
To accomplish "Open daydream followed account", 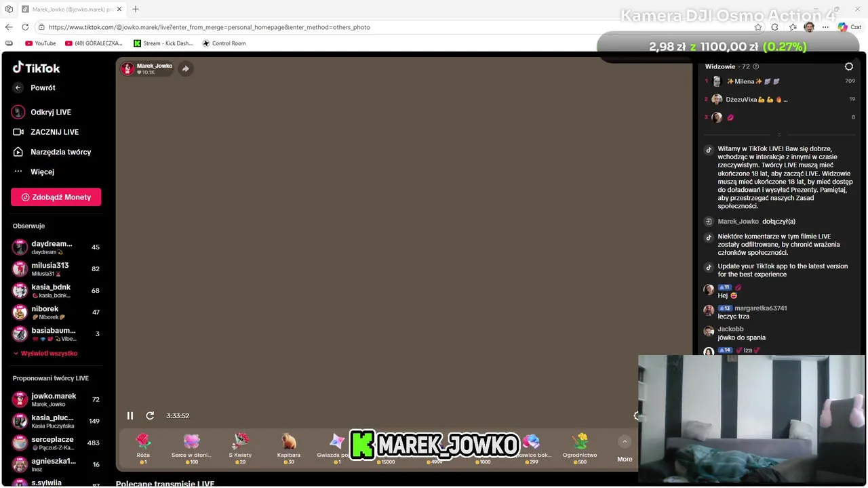I will [x=56, y=247].
